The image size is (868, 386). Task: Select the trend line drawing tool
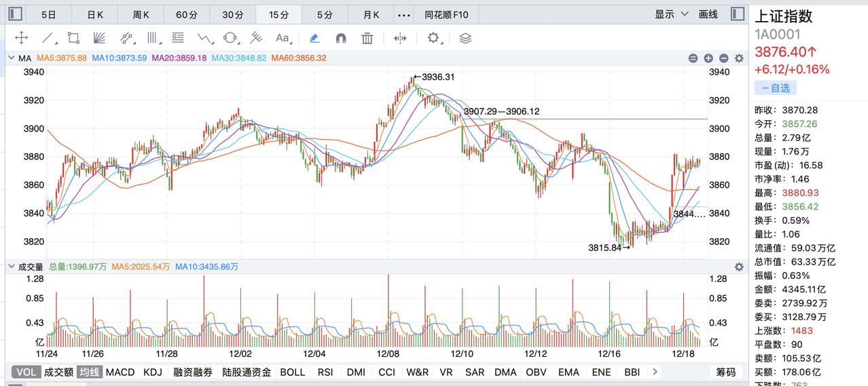48,38
